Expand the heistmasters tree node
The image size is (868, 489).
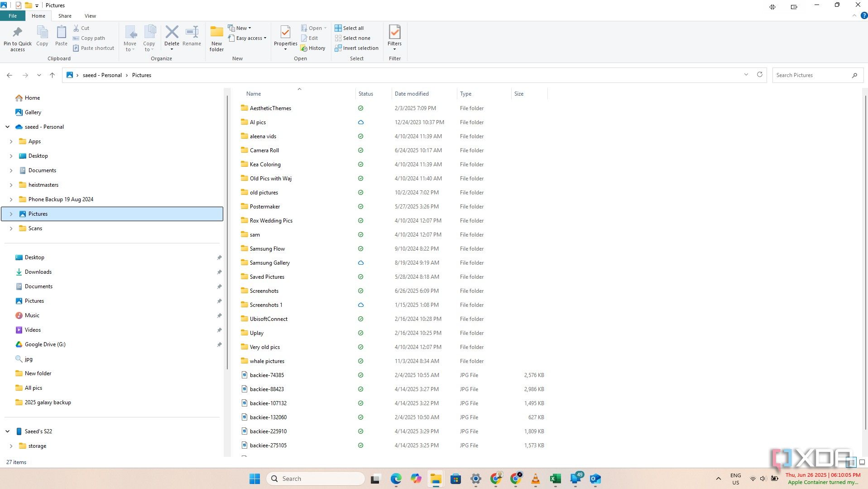pos(11,185)
